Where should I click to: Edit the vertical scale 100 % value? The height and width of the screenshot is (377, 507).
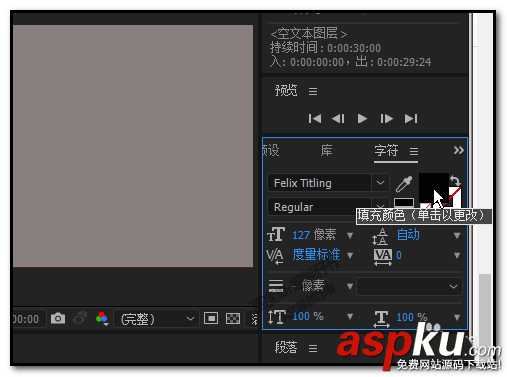point(308,316)
